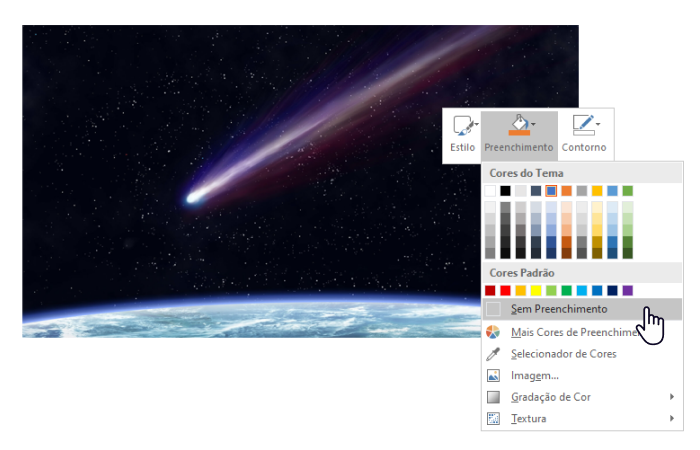Viewport: 700px width, 450px height.
Task: Pick the light green standard color
Action: 551,291
